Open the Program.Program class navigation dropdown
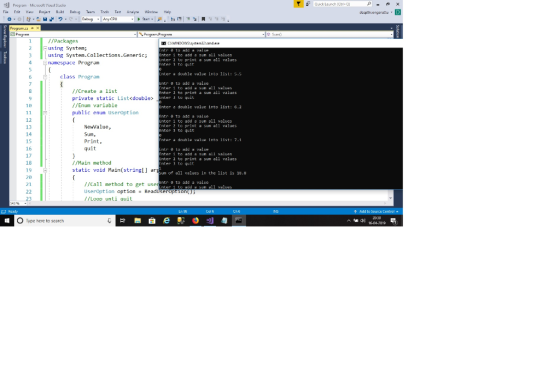This screenshot has width=560, height=373. pos(201,34)
